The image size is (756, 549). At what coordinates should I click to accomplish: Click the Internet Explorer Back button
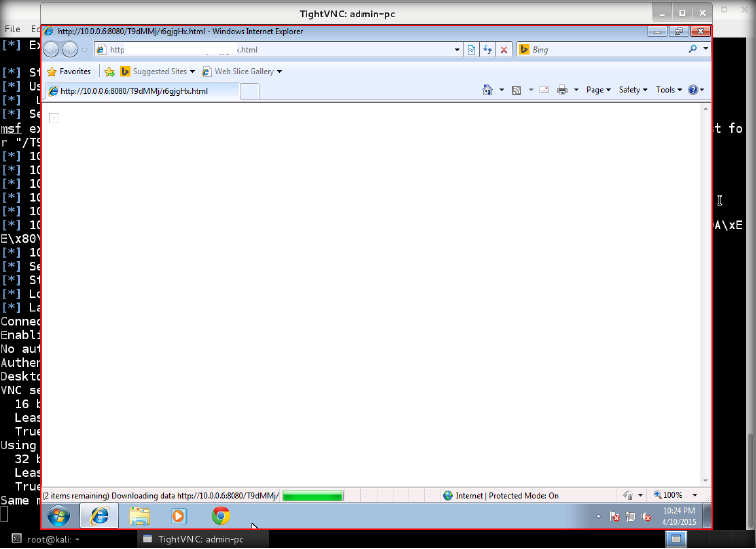coord(51,49)
